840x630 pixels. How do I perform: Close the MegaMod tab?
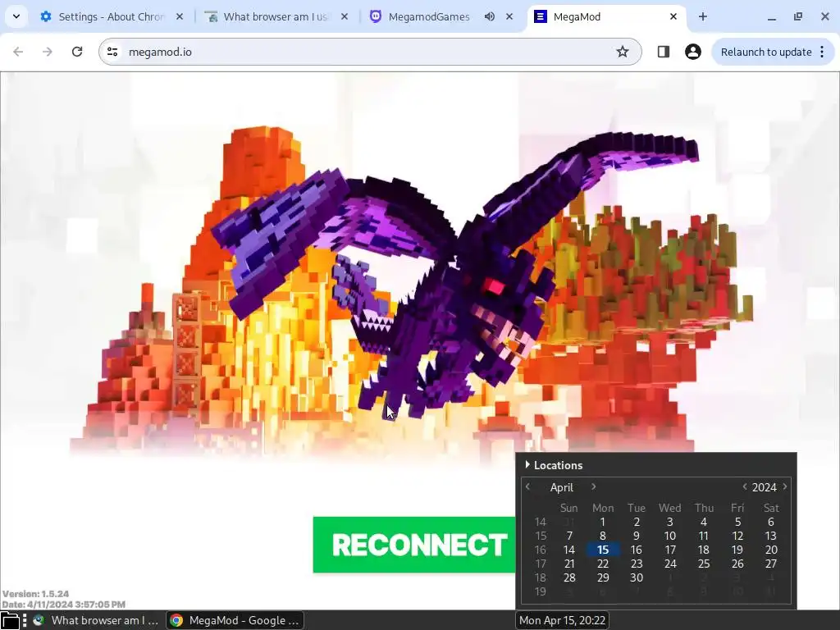(673, 16)
